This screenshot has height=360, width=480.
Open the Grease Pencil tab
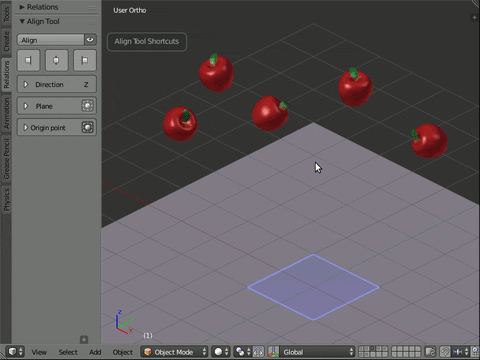[x=6, y=159]
